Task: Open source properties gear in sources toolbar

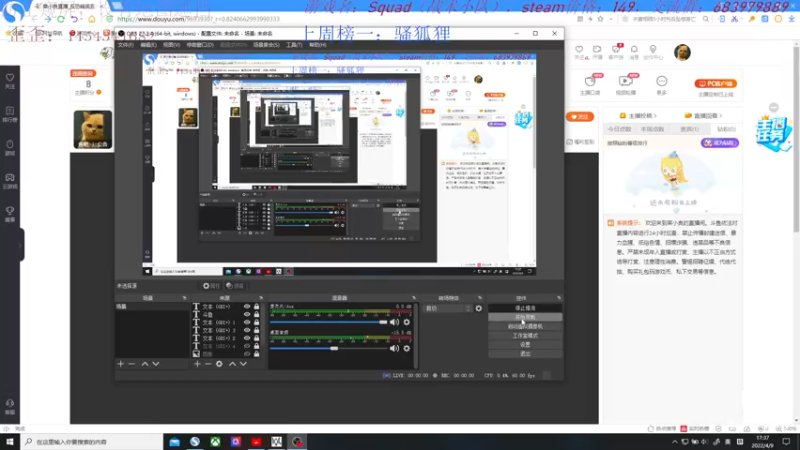Action: coord(219,364)
